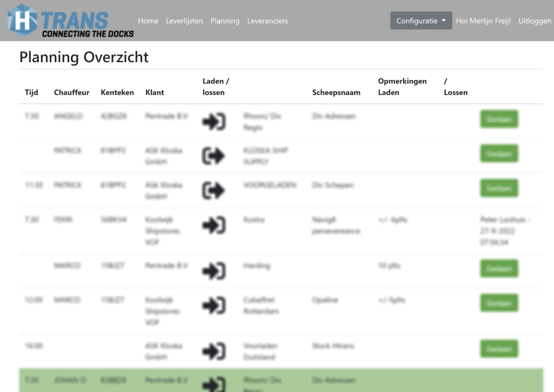The width and height of the screenshot is (554, 392).
Task: Click the HTrans logo in the header
Action: [70, 21]
